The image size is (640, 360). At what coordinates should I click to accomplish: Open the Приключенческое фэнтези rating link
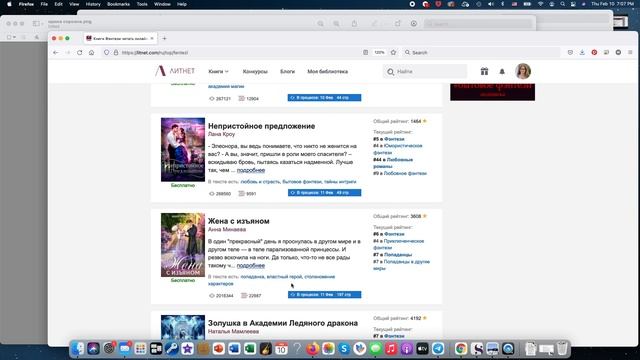[398, 244]
